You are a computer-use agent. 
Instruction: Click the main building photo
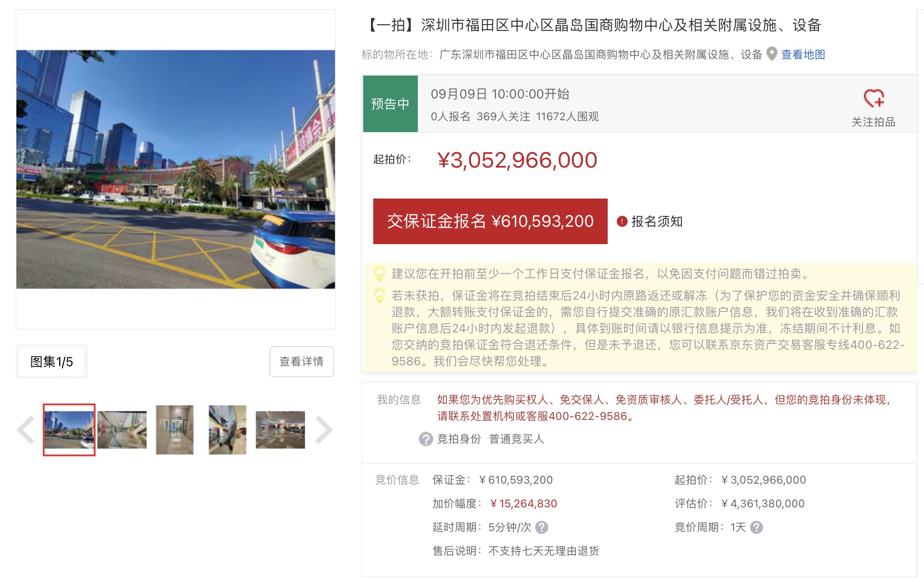176,169
